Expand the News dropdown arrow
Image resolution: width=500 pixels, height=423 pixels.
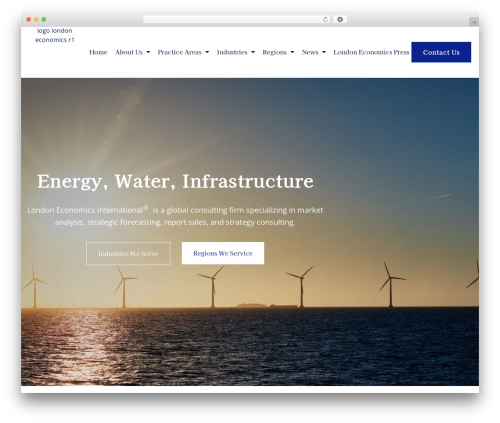coord(324,52)
